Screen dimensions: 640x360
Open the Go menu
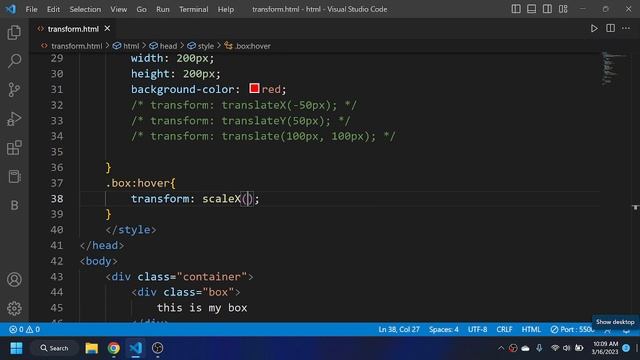point(141,9)
